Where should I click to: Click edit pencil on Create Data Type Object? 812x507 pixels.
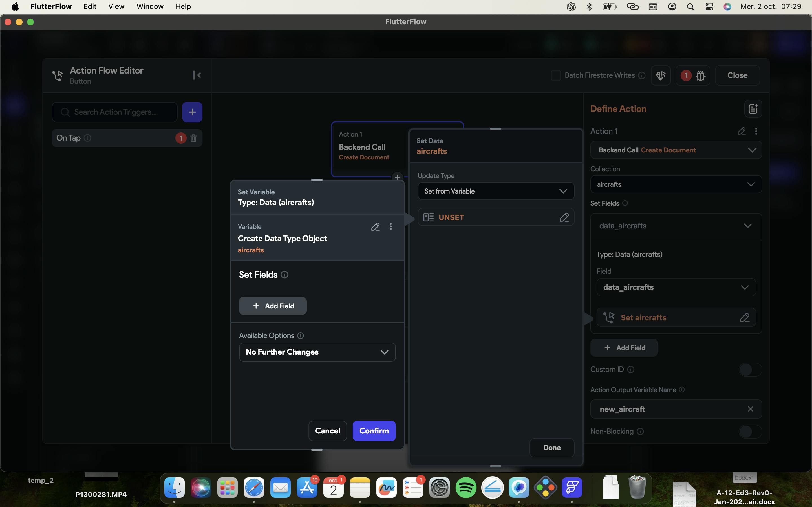pos(375,227)
